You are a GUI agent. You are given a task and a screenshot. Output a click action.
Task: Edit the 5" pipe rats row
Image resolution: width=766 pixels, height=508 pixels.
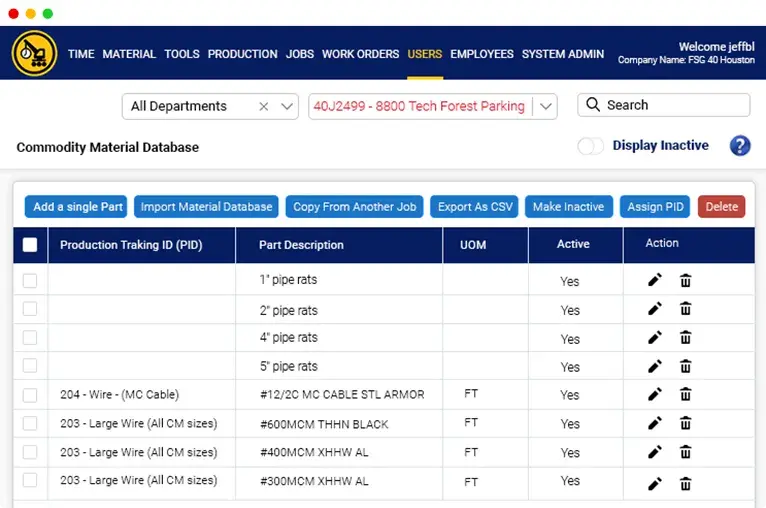pyautogui.click(x=655, y=366)
